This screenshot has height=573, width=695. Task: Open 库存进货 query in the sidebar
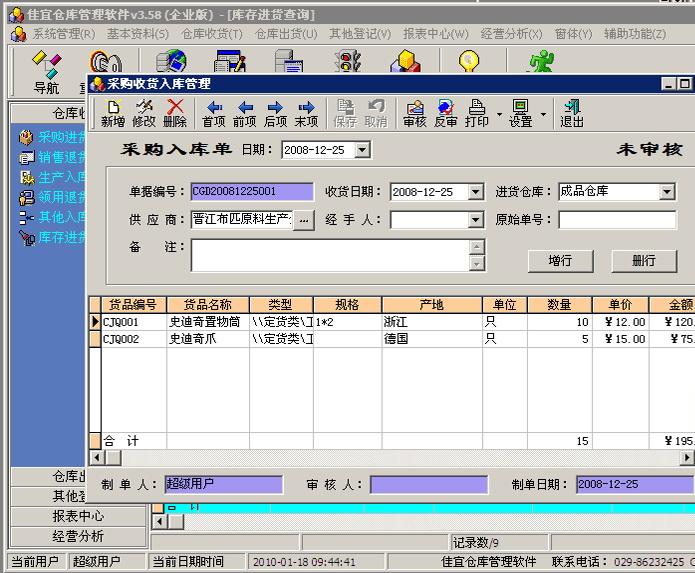(52, 238)
